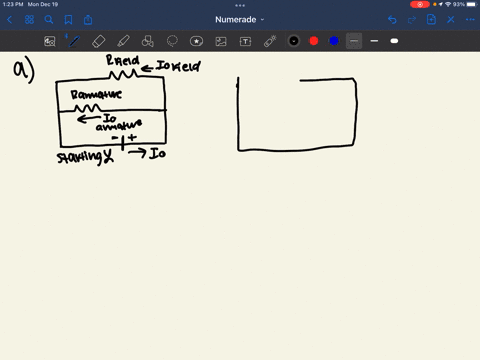The height and width of the screenshot is (360, 480).
Task: Open the share/export icon
Action: pyautogui.click(x=88, y=20)
